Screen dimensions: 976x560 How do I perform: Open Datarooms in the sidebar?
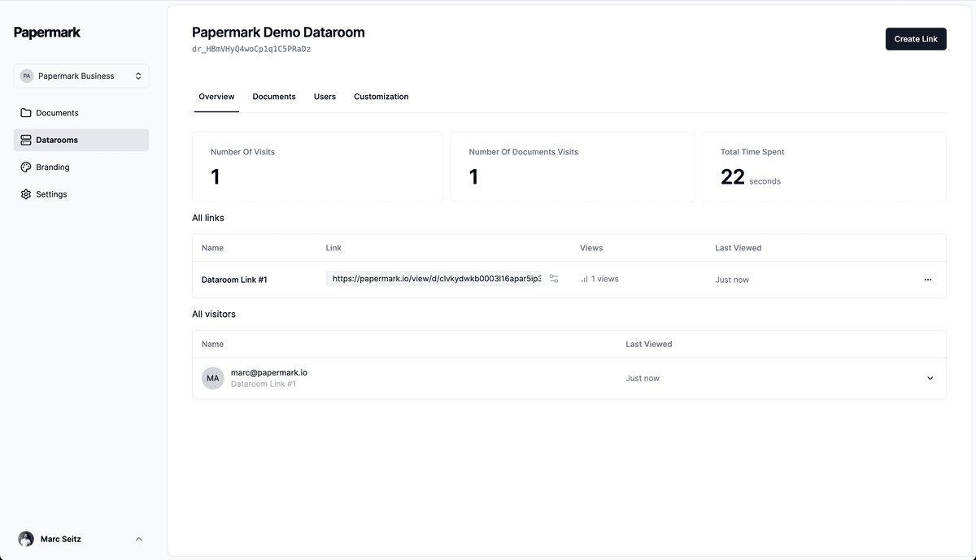81,140
